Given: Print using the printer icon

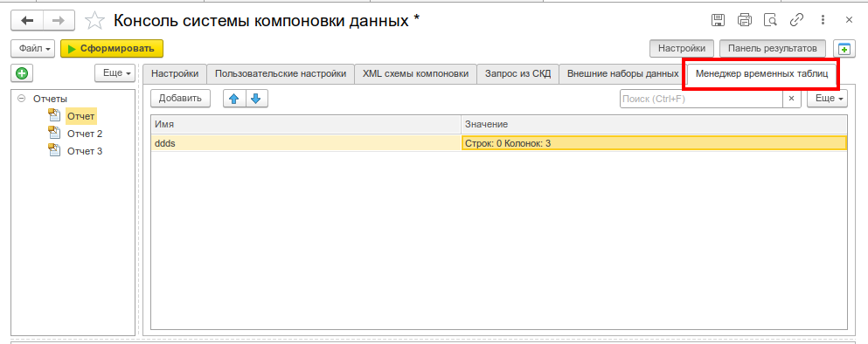Looking at the screenshot, I should (x=745, y=20).
